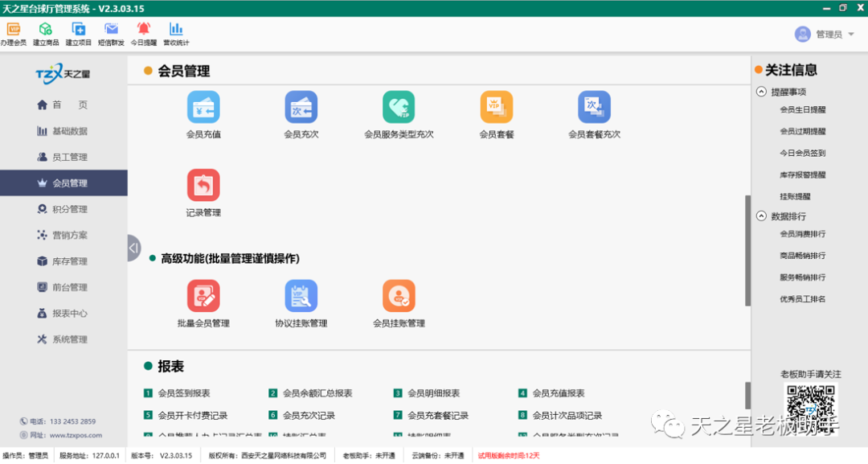Screen dimensions: 868x464
Task: Open the 报表中心 sidebar menu item
Action: [x=64, y=313]
